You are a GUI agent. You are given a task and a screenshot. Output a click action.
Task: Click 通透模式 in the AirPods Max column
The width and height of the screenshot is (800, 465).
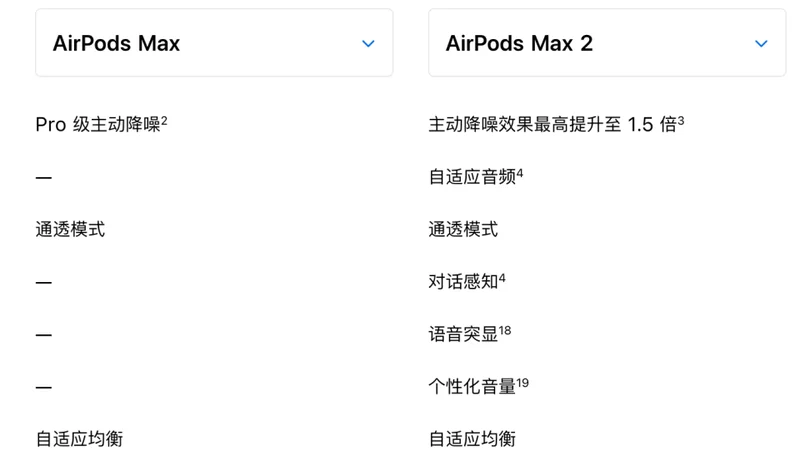(x=70, y=229)
